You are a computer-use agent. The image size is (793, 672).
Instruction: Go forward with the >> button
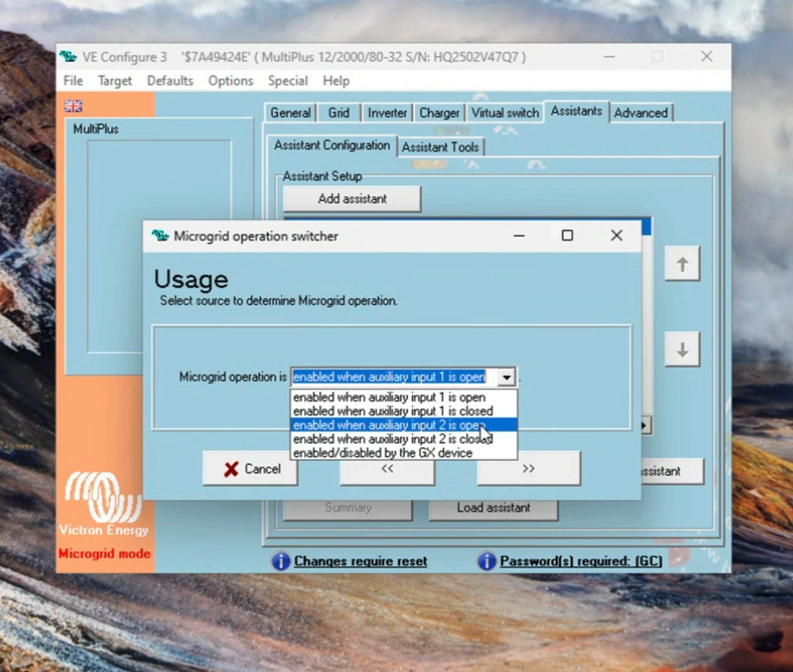point(528,469)
